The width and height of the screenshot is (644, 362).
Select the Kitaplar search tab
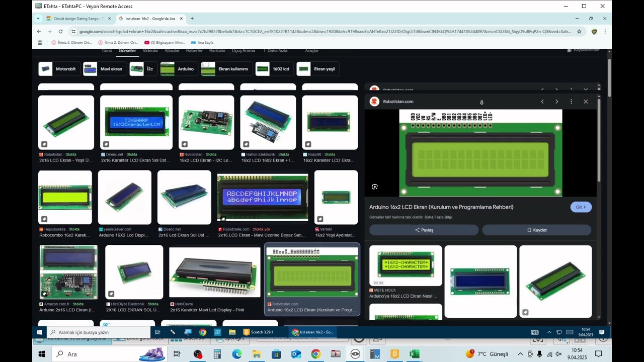(x=172, y=50)
